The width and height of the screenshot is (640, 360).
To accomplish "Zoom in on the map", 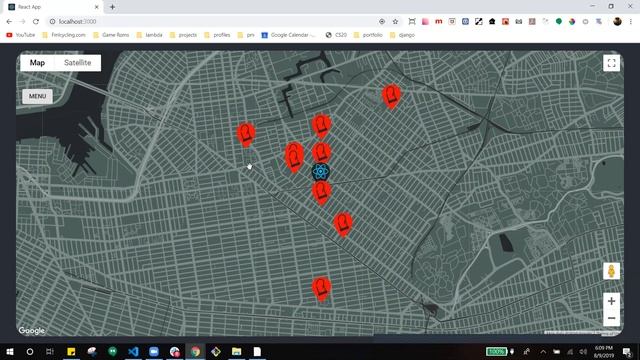I will coord(611,301).
